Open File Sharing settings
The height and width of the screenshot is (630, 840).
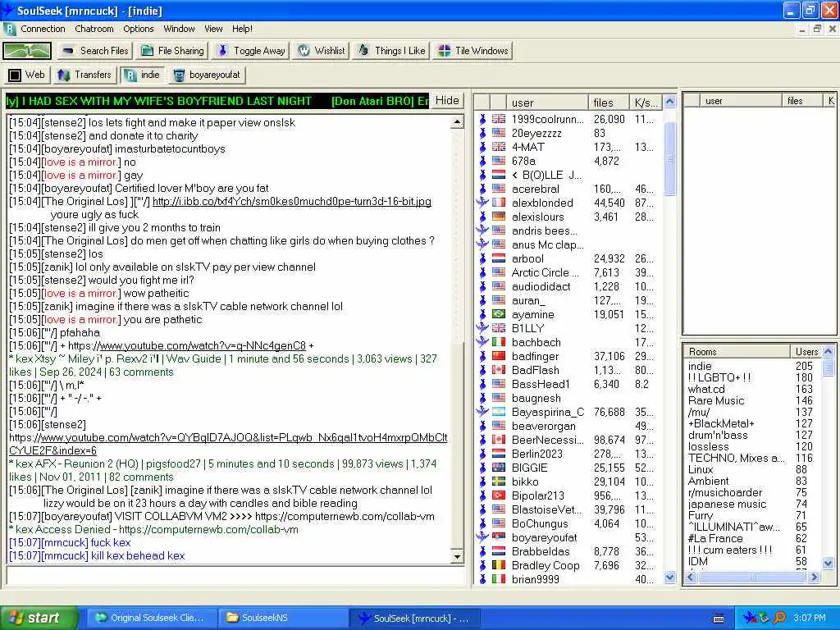click(172, 51)
